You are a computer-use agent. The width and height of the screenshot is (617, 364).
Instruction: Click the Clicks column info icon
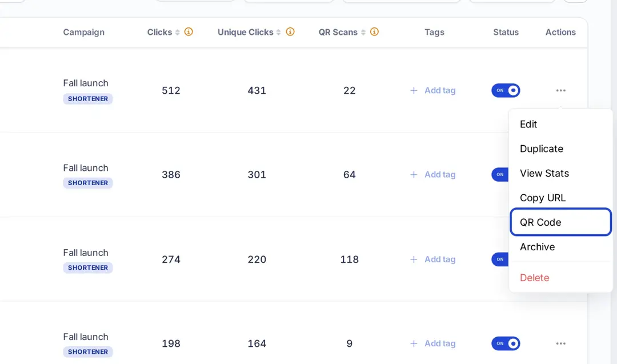tap(189, 32)
